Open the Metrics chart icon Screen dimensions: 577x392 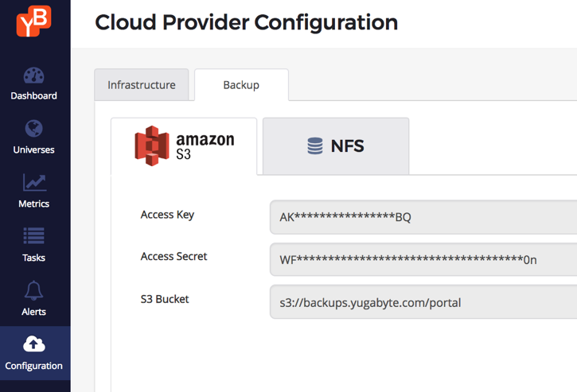coord(33,183)
